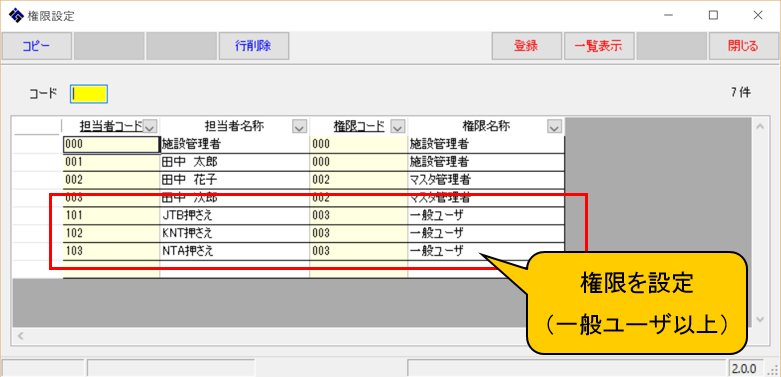The image size is (781, 377).
Task: Open the 担当者名称 column filter dropdown
Action: [300, 127]
